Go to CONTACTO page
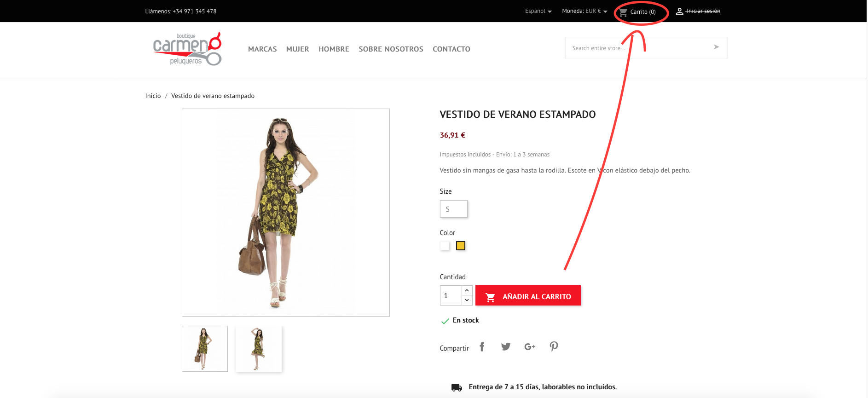This screenshot has width=868, height=398. click(x=451, y=49)
